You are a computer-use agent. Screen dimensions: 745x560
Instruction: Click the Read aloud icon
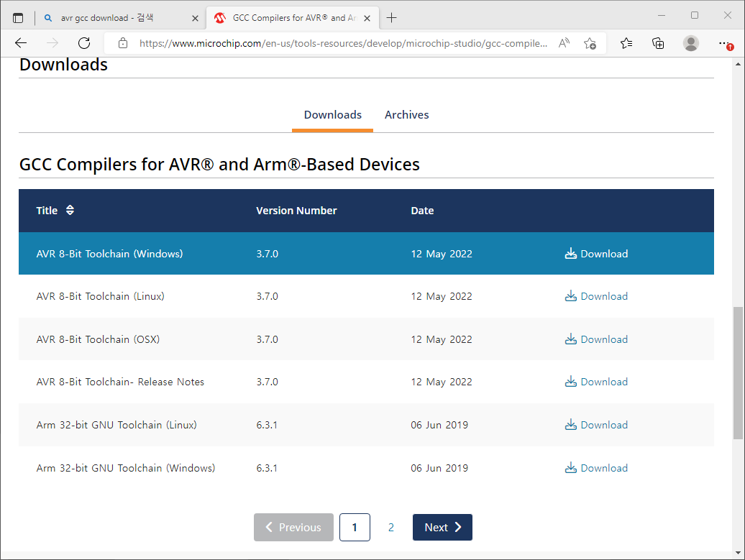tap(564, 43)
